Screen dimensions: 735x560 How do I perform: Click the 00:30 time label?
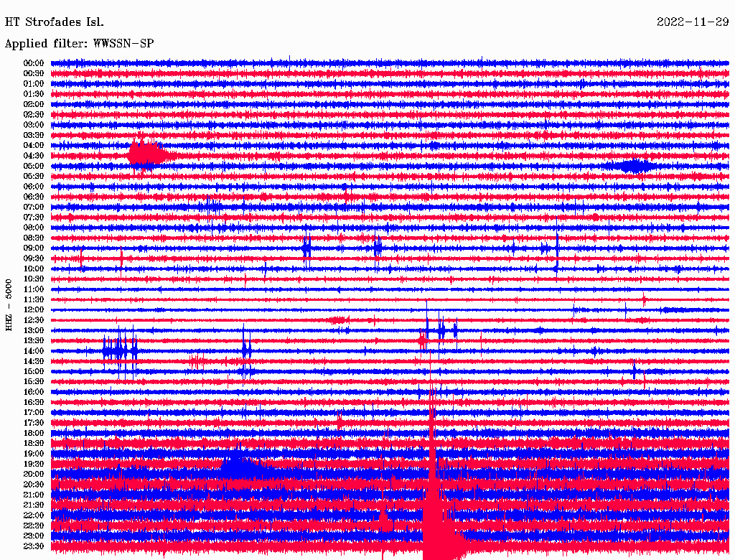tap(34, 73)
